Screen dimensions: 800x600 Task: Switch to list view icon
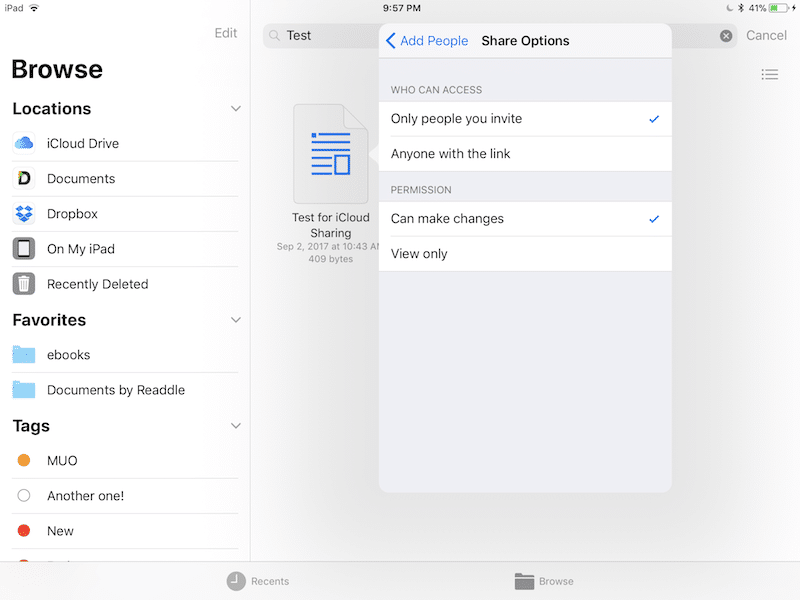769,75
